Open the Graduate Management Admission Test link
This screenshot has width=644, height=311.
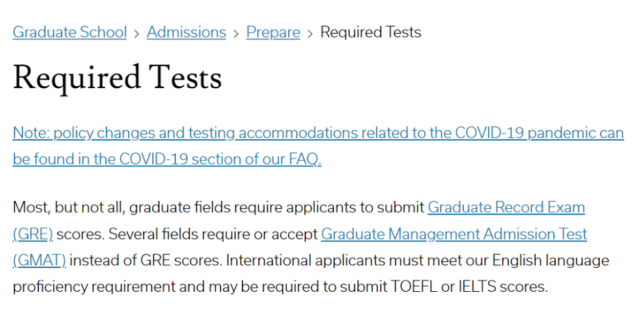point(454,234)
